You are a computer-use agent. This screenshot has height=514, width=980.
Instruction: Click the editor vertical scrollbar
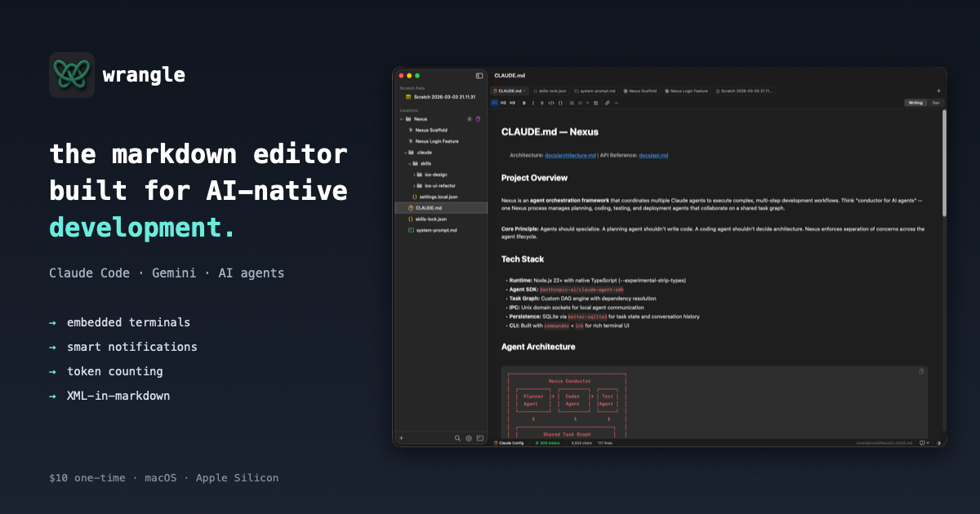pyautogui.click(x=945, y=163)
